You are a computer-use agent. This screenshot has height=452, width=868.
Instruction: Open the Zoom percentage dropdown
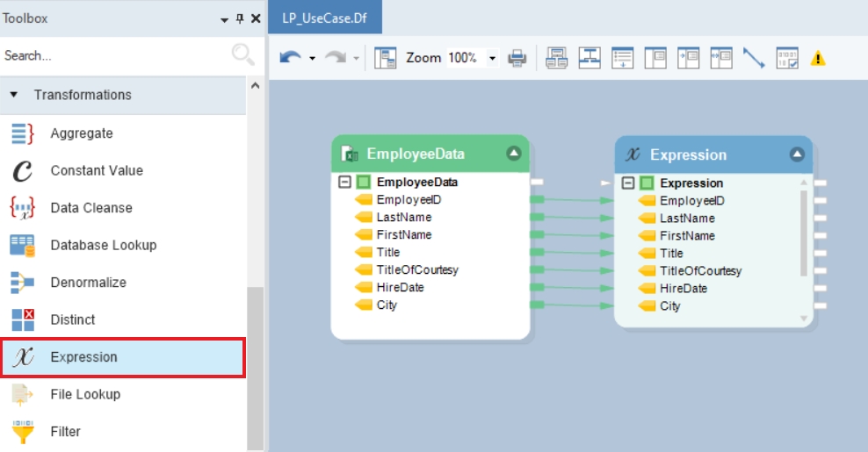pos(492,58)
